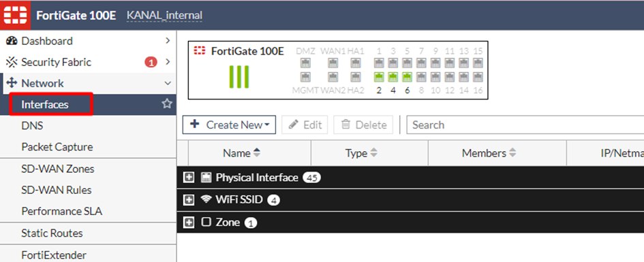Open Performance SLA
Image resolution: width=644 pixels, height=262 pixels.
coord(61,211)
